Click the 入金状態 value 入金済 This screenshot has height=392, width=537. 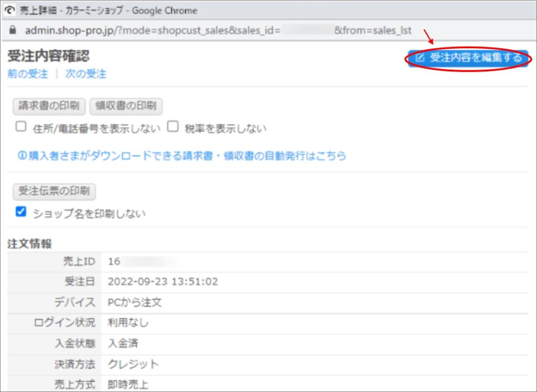coord(123,343)
